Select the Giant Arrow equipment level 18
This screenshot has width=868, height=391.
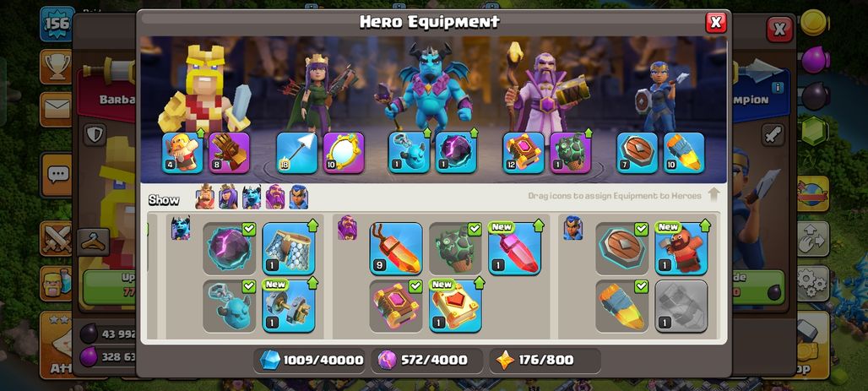click(296, 153)
